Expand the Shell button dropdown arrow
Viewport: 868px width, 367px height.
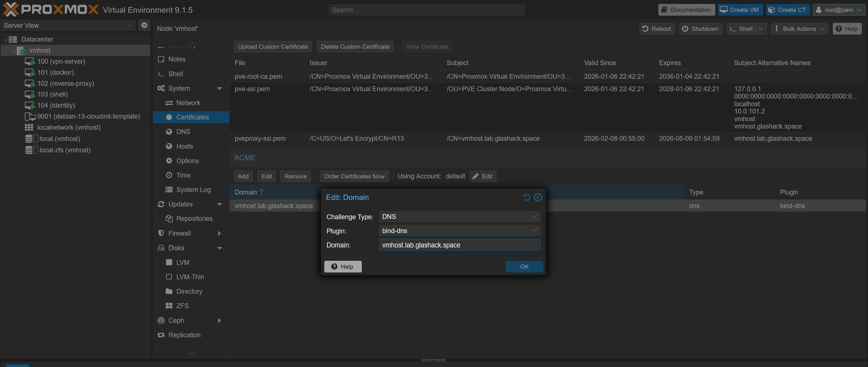tap(760, 29)
